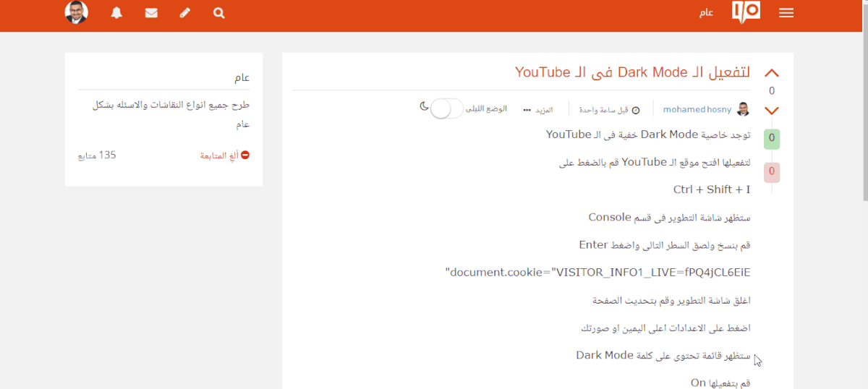The width and height of the screenshot is (868, 389).
Task: Open the user profile avatar in header
Action: click(x=77, y=12)
